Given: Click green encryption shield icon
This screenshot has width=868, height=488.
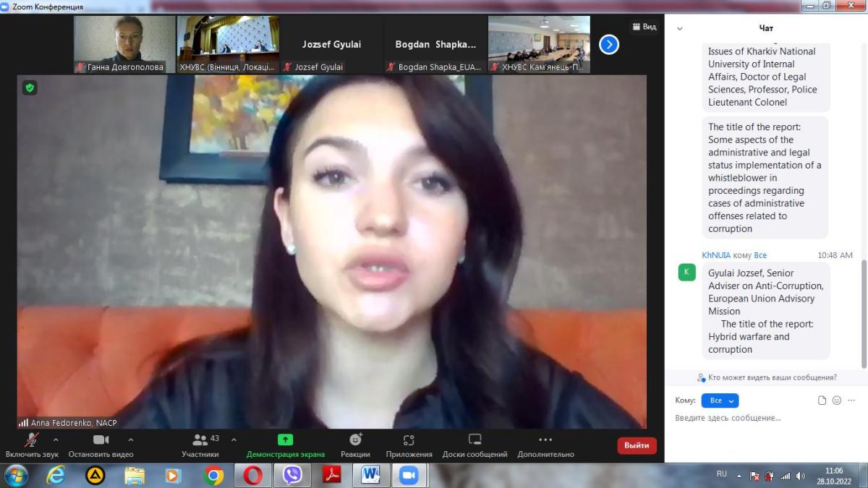Looking at the screenshot, I should coord(30,87).
